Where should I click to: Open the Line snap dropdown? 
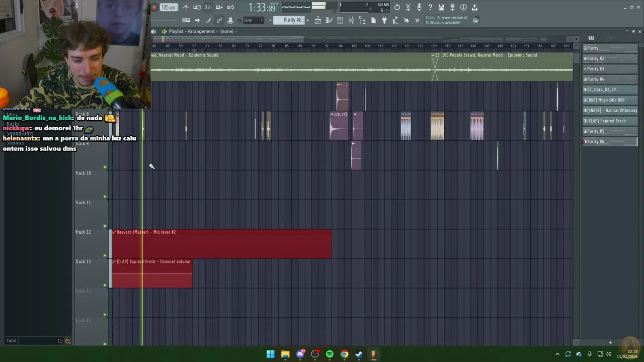(x=254, y=20)
